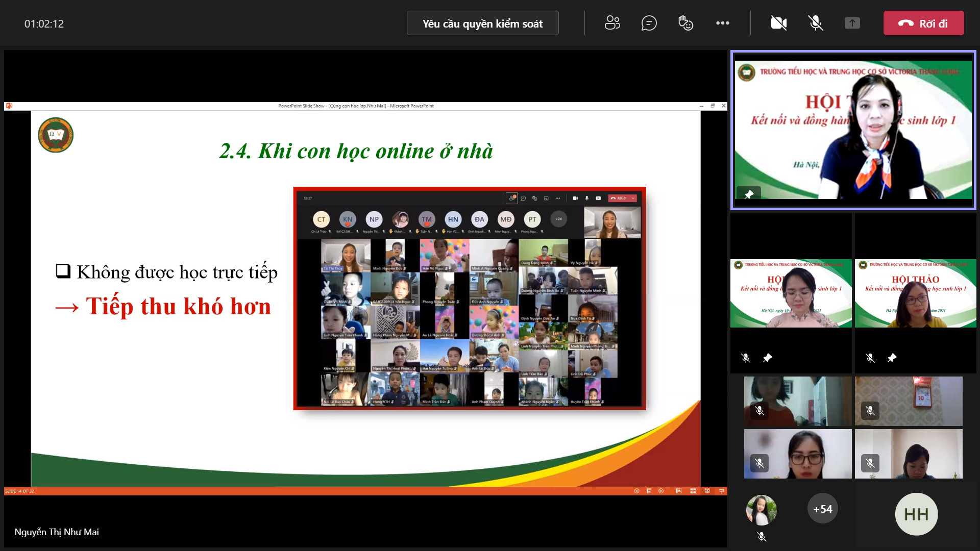This screenshot has width=980, height=551.
Task: Click the slide sorter view icon
Action: (x=693, y=491)
